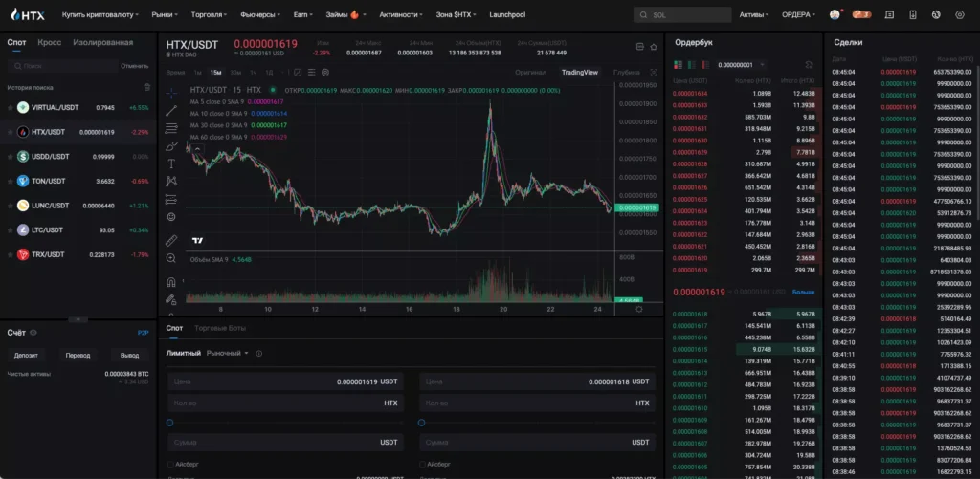Image resolution: width=980 pixels, height=479 pixels.
Task: Click the chart fullscreen icon
Action: tap(654, 73)
